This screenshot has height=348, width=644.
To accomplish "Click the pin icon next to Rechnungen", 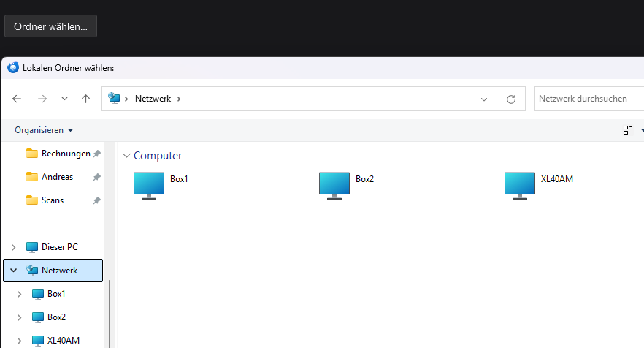I will pyautogui.click(x=96, y=154).
